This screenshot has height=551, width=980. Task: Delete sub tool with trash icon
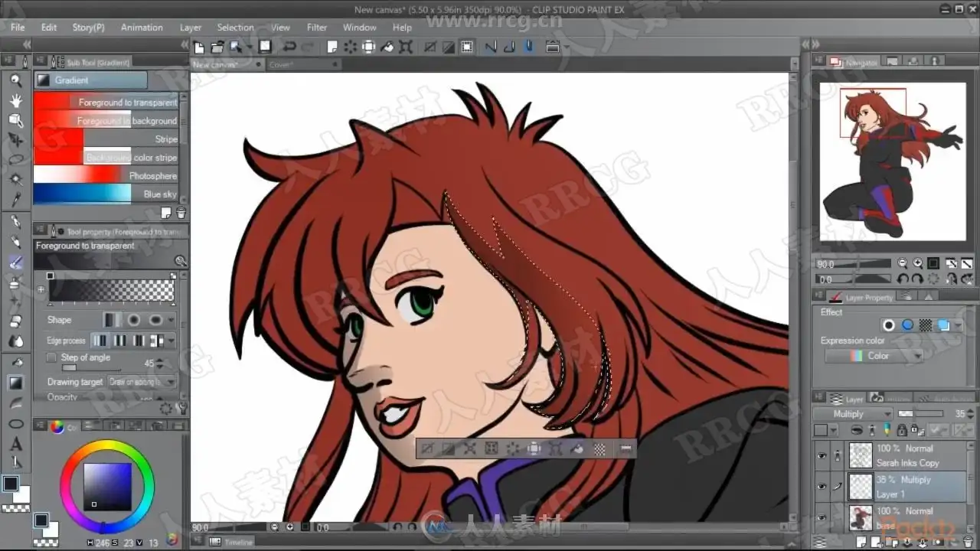[x=181, y=213]
